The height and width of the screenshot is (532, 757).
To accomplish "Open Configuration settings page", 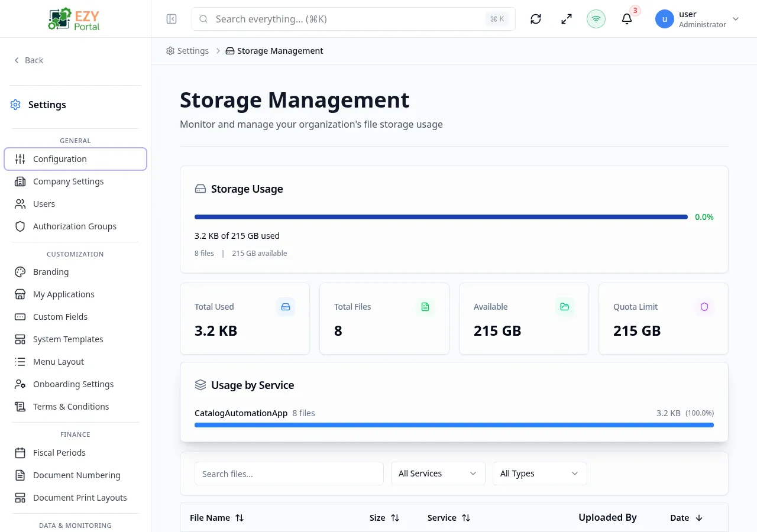I will pos(75,159).
